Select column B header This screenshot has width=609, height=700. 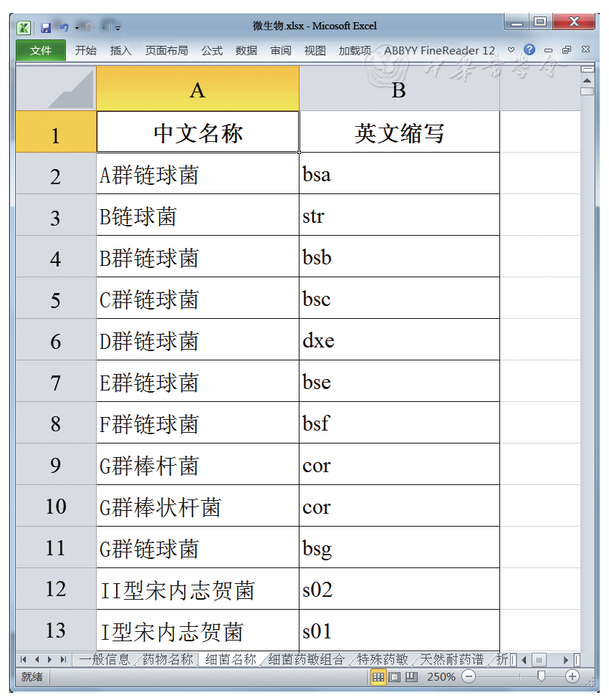click(399, 90)
